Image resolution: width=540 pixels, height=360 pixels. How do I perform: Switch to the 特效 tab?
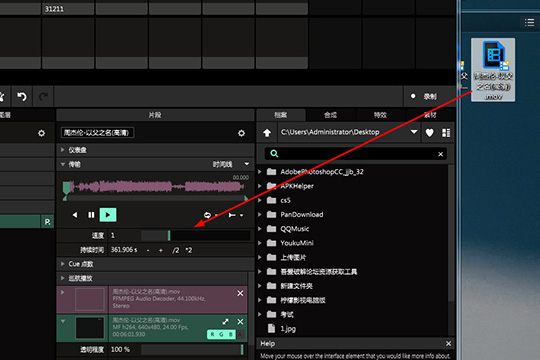point(380,115)
